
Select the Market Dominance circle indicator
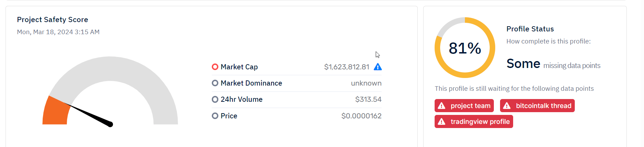pos(215,83)
